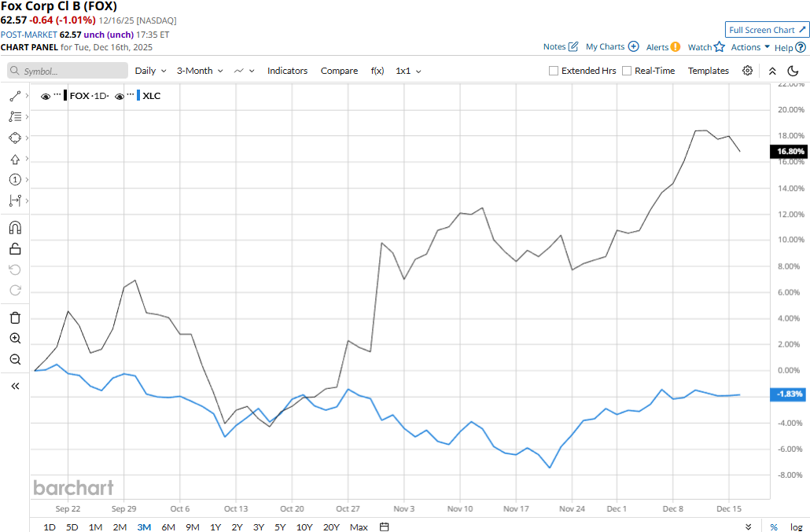Select the trend line drawing tool

[x=15, y=96]
